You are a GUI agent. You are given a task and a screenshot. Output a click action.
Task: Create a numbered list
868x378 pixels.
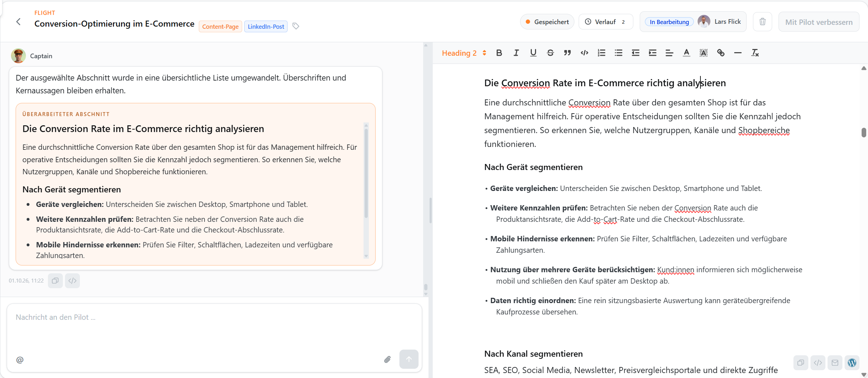tap(601, 53)
